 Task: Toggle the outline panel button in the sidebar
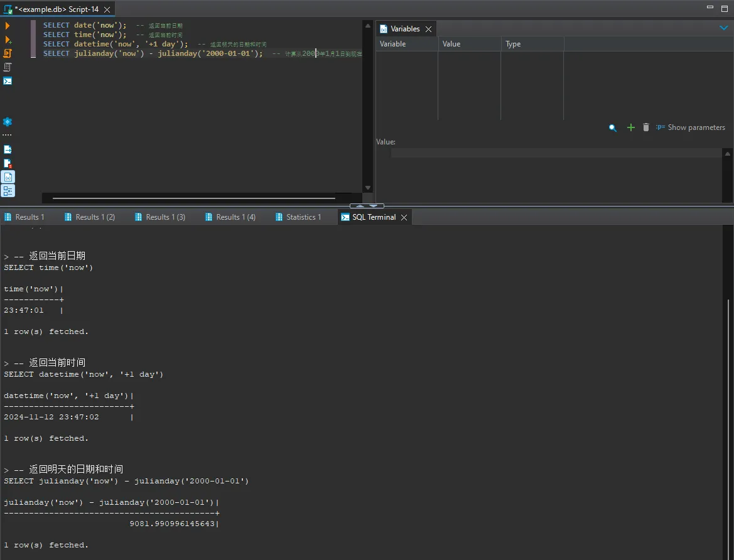point(8,191)
